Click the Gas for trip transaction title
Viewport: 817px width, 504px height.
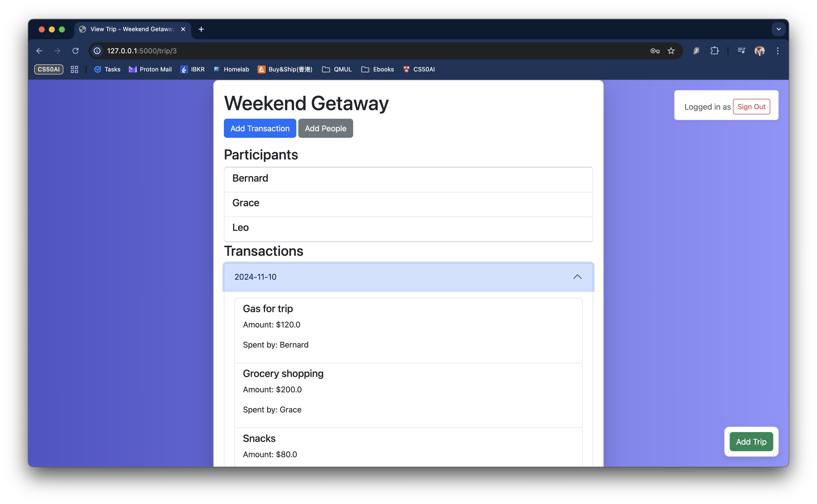[268, 309]
